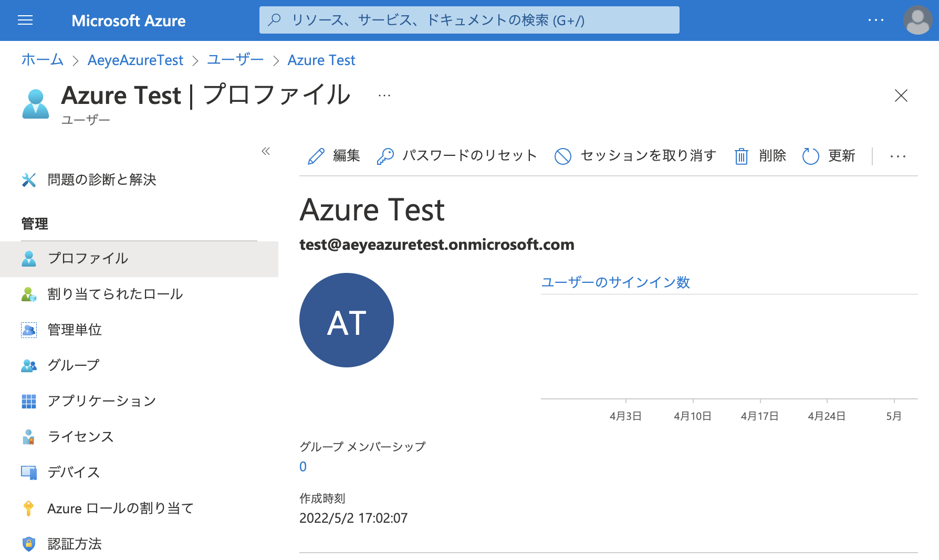
Task: Open ユーザーのサインイン数 link
Action: (x=615, y=282)
